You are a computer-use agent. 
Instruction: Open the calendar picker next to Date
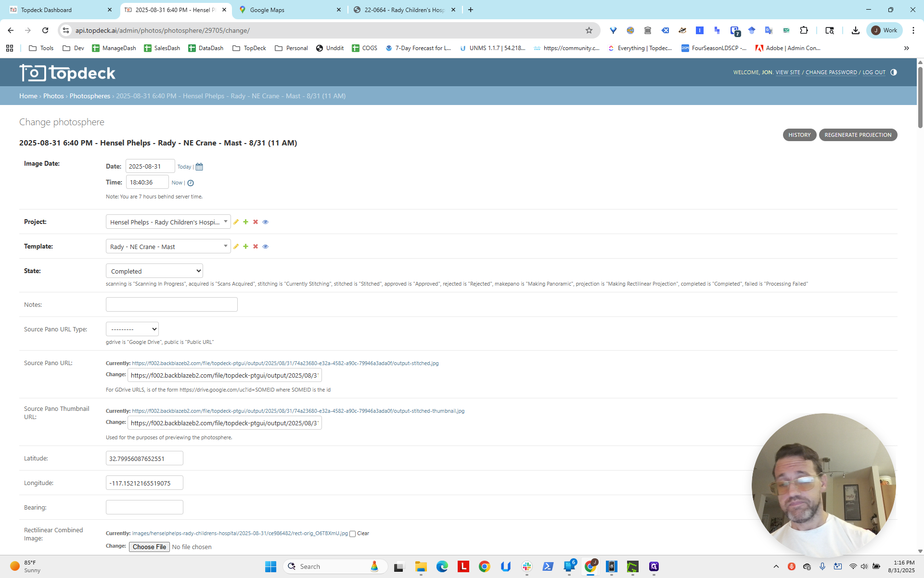pyautogui.click(x=199, y=167)
